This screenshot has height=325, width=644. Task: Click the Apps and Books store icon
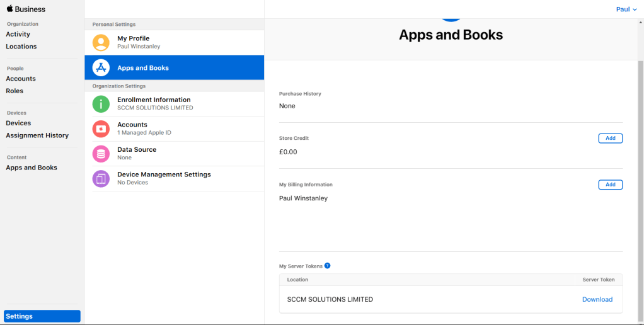[x=101, y=67]
